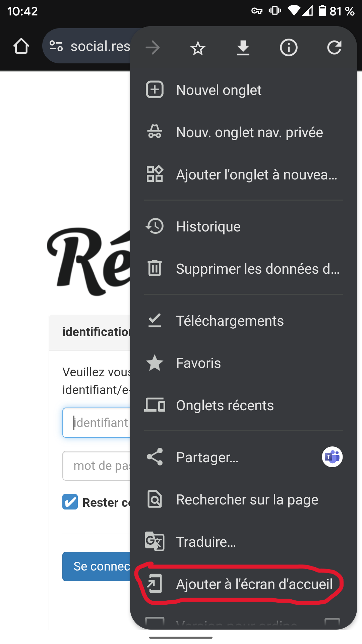Select Ajouter l'onglet à nouveau groupe
This screenshot has height=644, width=362.
pos(243,174)
